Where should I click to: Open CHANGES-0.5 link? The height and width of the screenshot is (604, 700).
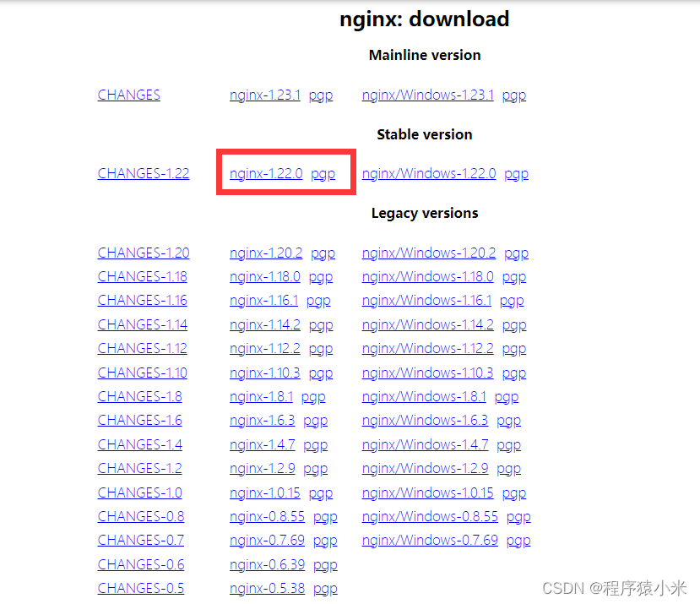tap(141, 589)
